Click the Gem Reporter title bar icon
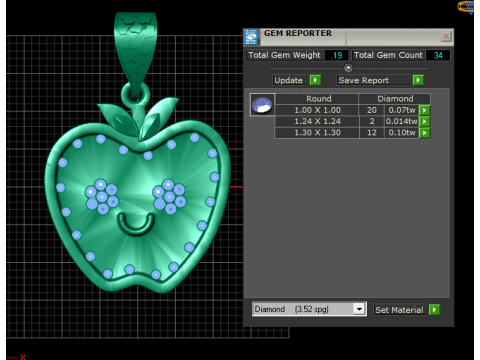The width and height of the screenshot is (480, 360). click(x=251, y=37)
